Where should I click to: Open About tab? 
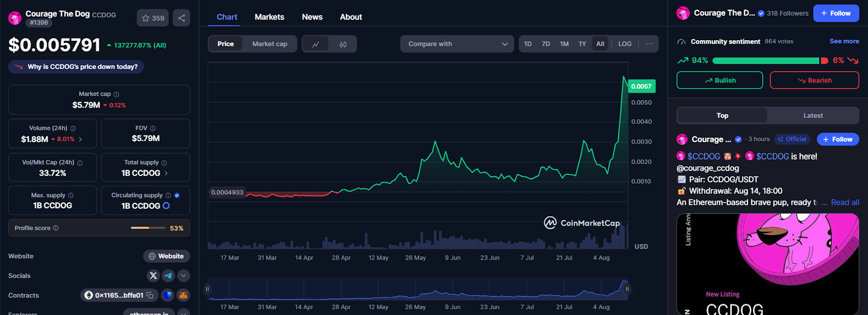(351, 17)
